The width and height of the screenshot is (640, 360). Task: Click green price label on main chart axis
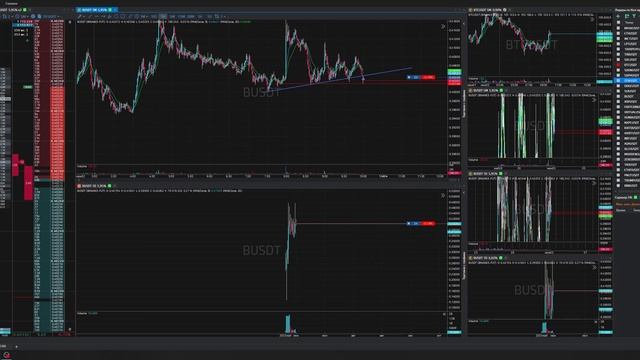point(454,72)
